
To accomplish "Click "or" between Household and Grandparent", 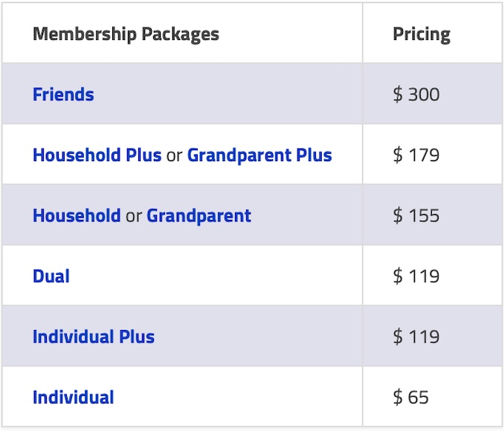I will tap(134, 217).
